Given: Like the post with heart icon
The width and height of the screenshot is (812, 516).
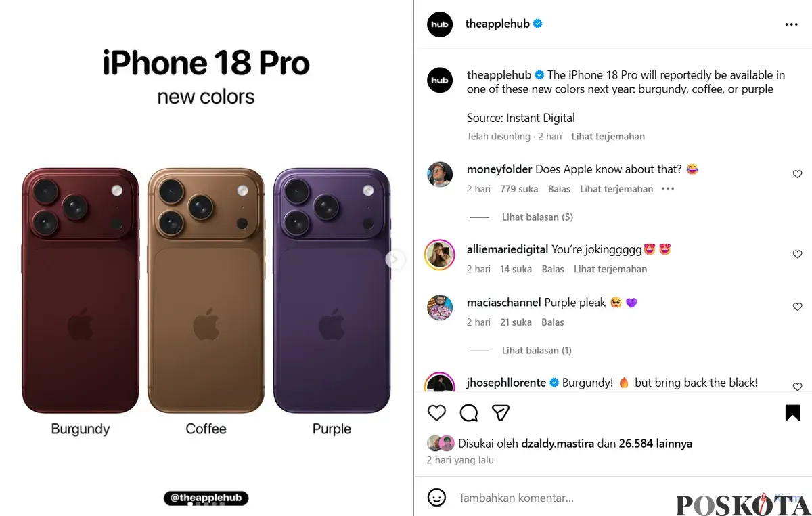Looking at the screenshot, I should [x=437, y=412].
